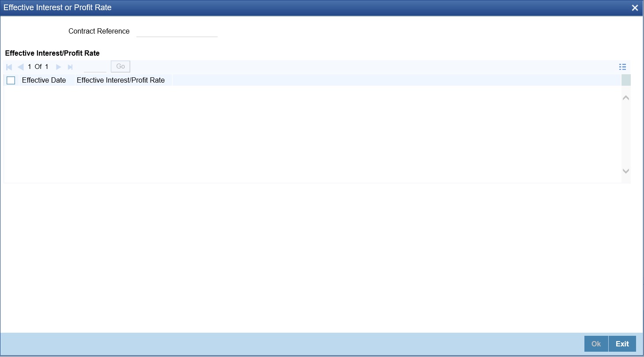Screen dimensions: 644x357
Task: Focus the Contract Reference field
Action: pyautogui.click(x=177, y=31)
